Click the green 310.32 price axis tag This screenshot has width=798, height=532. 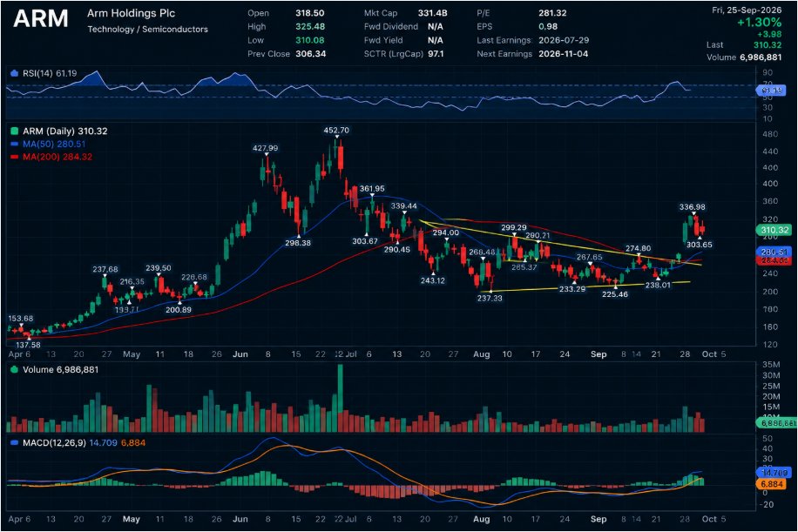(x=774, y=230)
